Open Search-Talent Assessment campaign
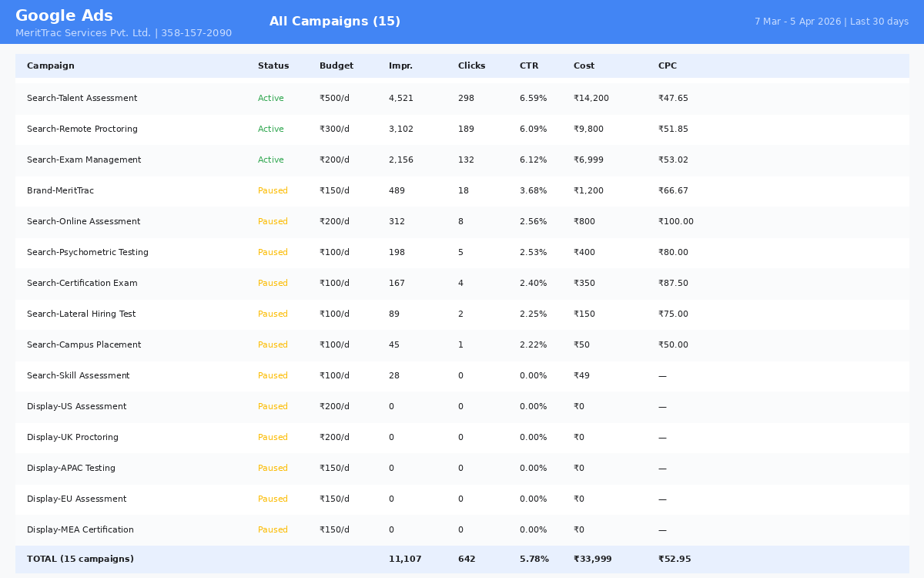Image resolution: width=924 pixels, height=578 pixels. pos(82,99)
